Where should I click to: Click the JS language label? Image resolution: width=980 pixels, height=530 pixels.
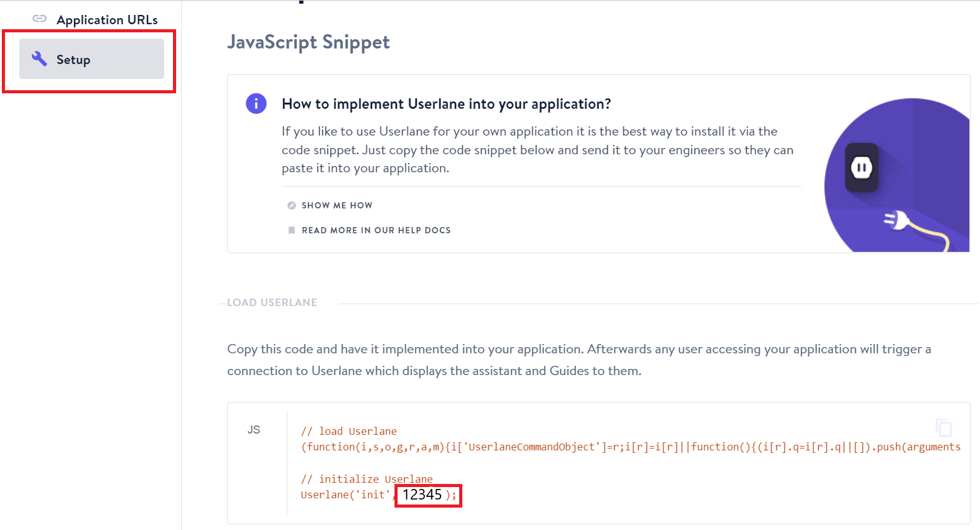pyautogui.click(x=254, y=430)
